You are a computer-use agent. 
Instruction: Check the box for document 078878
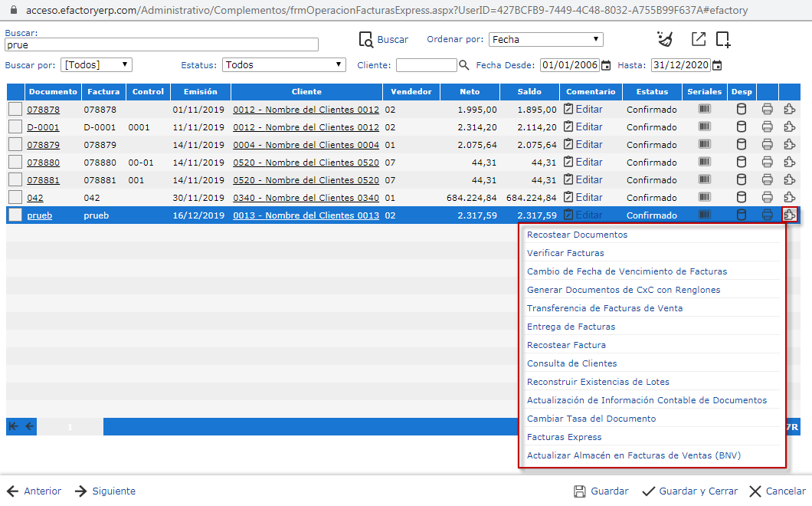pos(15,110)
